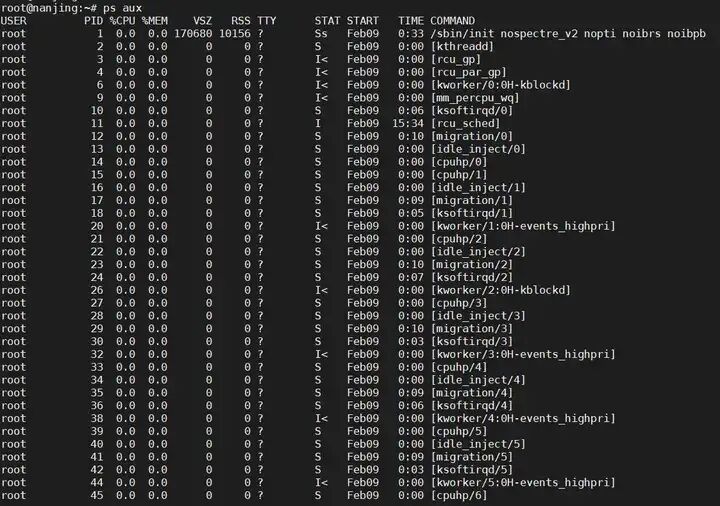Click the RSS value 10156
This screenshot has width=720, height=506.
click(x=233, y=33)
